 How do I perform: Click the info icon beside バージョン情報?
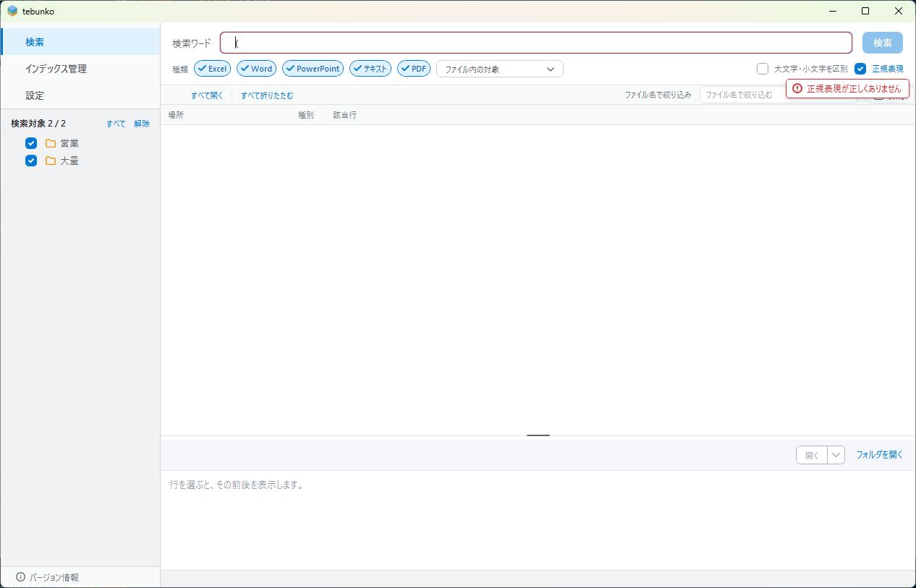click(x=20, y=577)
